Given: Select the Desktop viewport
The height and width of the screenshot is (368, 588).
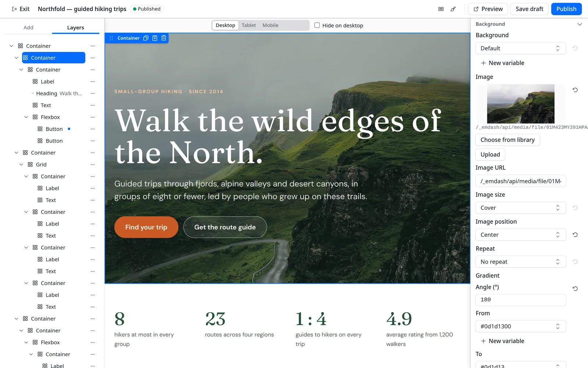Looking at the screenshot, I should tap(225, 25).
